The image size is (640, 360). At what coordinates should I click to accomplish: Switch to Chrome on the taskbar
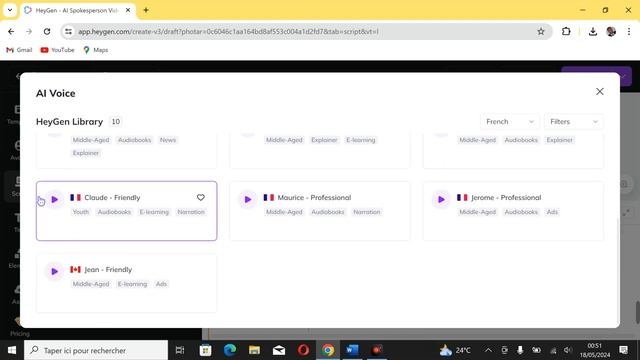[x=328, y=350]
